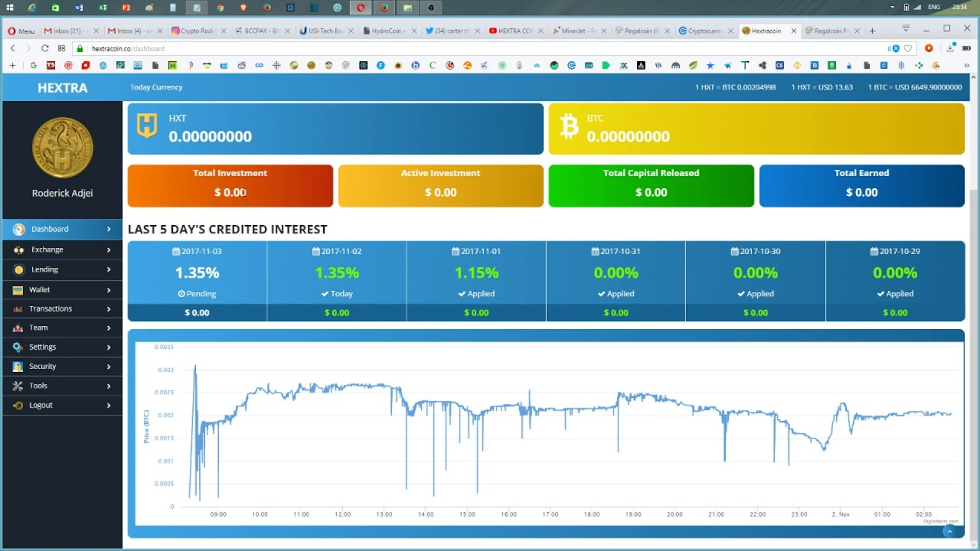Click the Total Earned card
The width and height of the screenshot is (980, 551).
click(x=862, y=185)
